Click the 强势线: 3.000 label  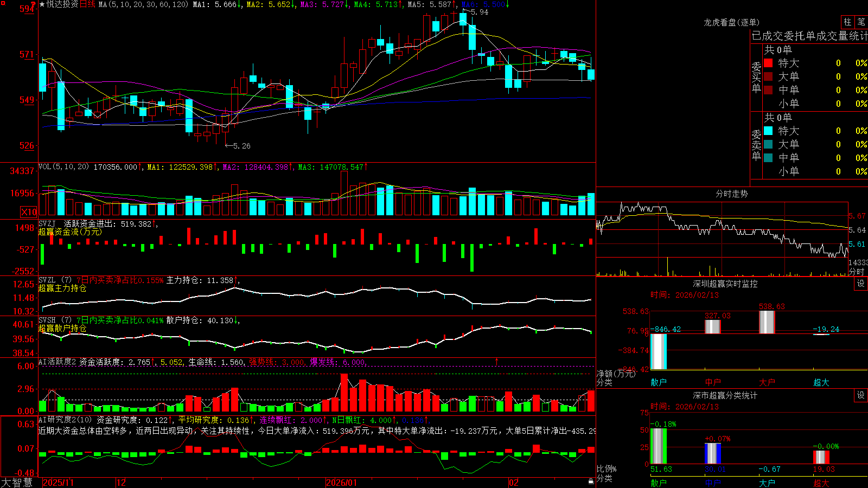[277, 362]
